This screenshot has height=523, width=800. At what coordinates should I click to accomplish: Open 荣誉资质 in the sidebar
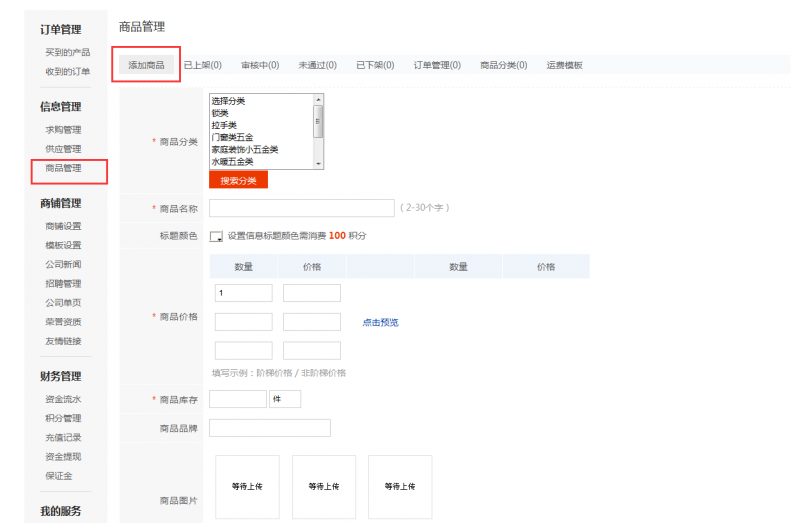click(63, 322)
